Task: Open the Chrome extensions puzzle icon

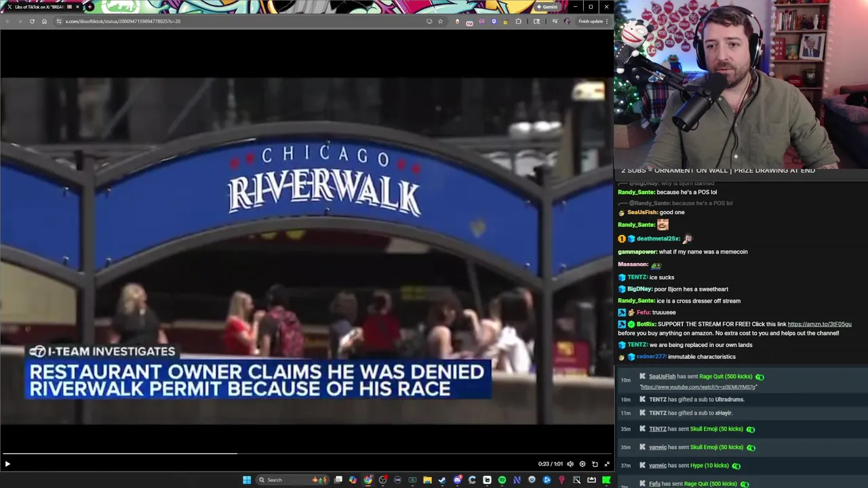Action: [x=518, y=21]
